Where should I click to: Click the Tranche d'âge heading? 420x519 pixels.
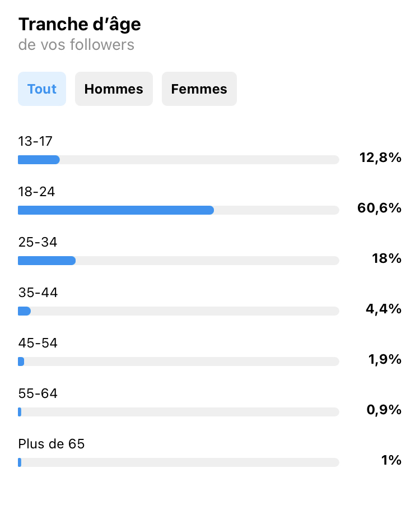pos(80,25)
